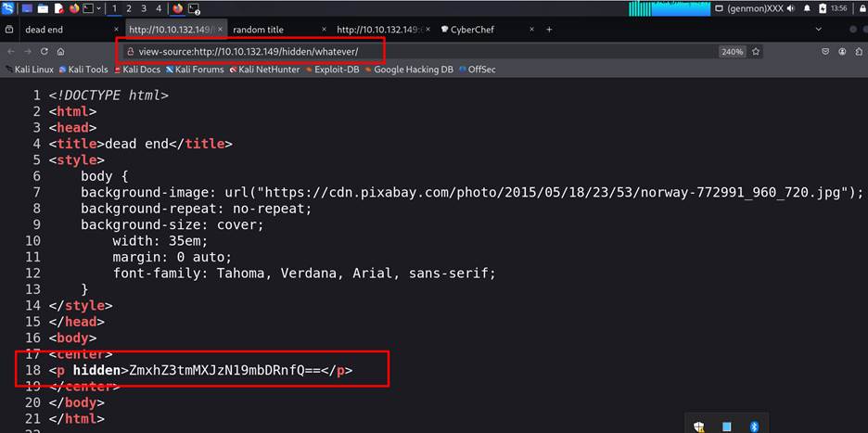868x433 pixels.
Task: Open the Kali Tools bookmark
Action: [x=84, y=70]
